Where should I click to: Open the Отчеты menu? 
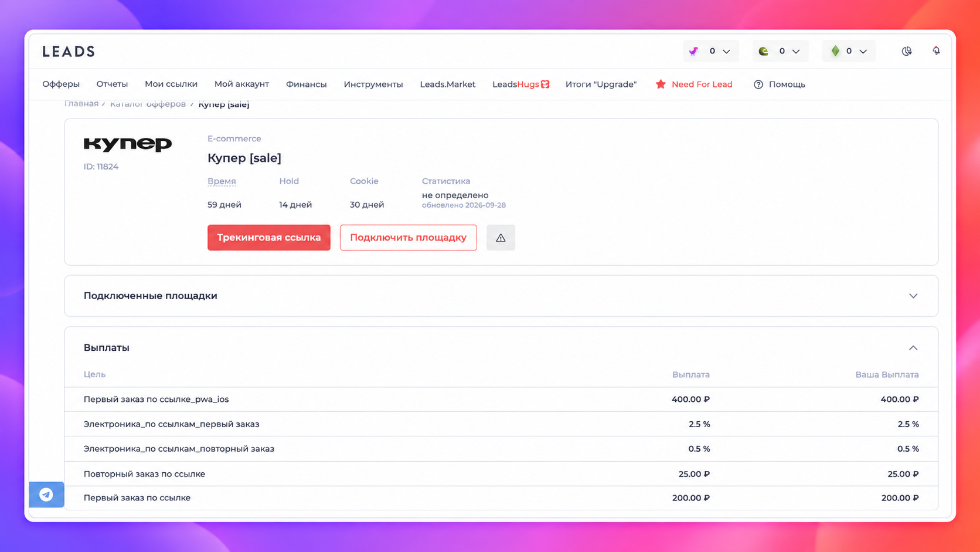[x=112, y=84]
